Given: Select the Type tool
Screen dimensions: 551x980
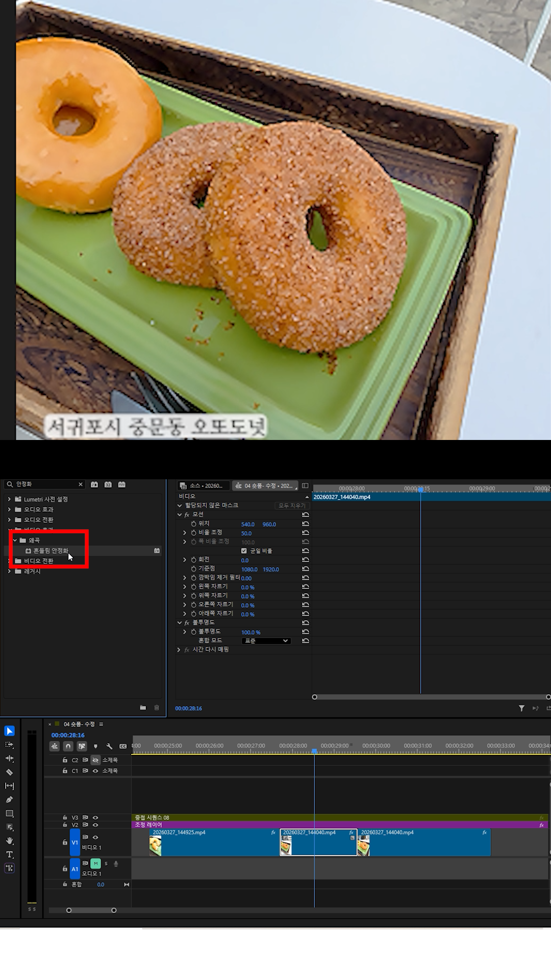Looking at the screenshot, I should [x=9, y=854].
